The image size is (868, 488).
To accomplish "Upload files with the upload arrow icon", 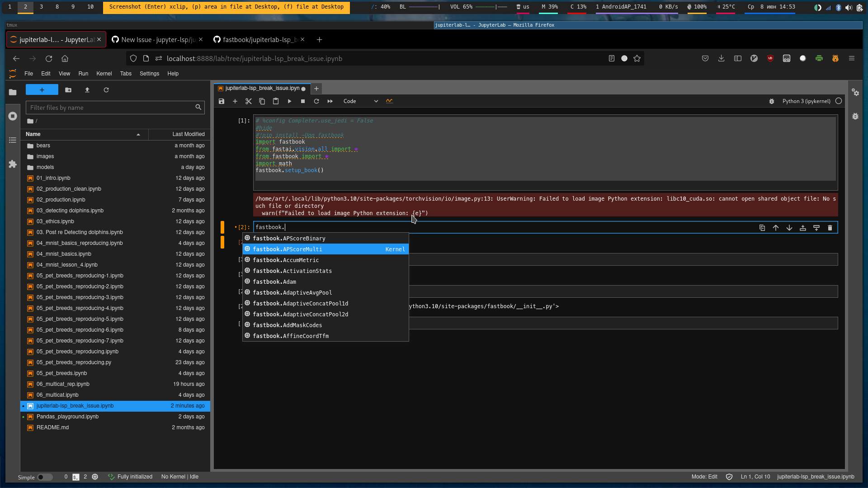I will tap(87, 90).
